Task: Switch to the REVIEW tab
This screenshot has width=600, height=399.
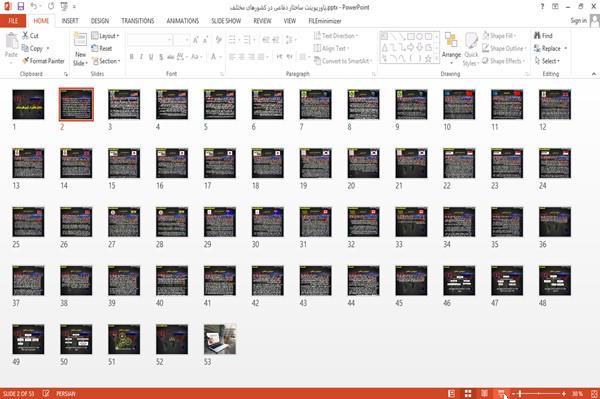Action: click(262, 21)
